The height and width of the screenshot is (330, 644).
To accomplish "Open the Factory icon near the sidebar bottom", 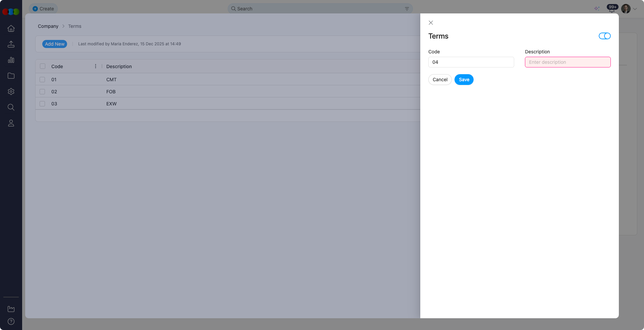I will pos(11,309).
